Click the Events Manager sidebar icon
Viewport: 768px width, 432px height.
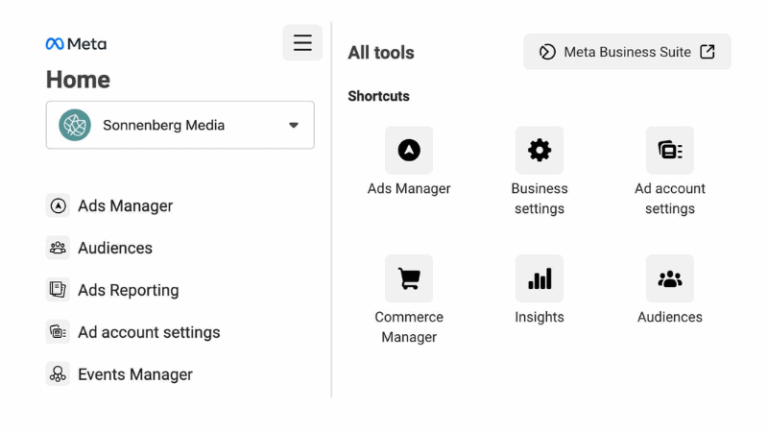click(x=58, y=374)
